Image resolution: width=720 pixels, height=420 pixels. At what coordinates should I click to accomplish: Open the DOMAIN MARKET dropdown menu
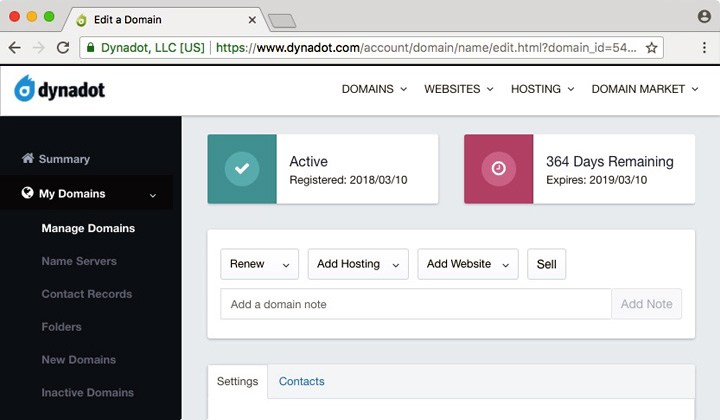point(645,89)
